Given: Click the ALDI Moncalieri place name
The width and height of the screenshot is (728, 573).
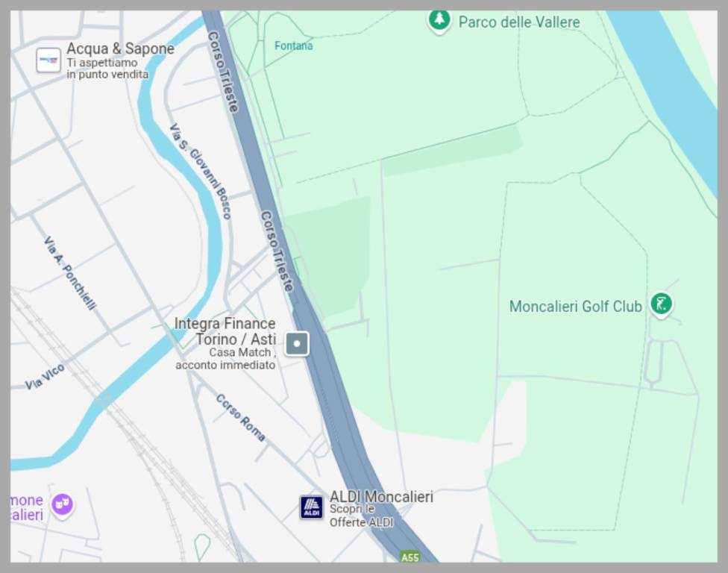Looking at the screenshot, I should tap(381, 496).
